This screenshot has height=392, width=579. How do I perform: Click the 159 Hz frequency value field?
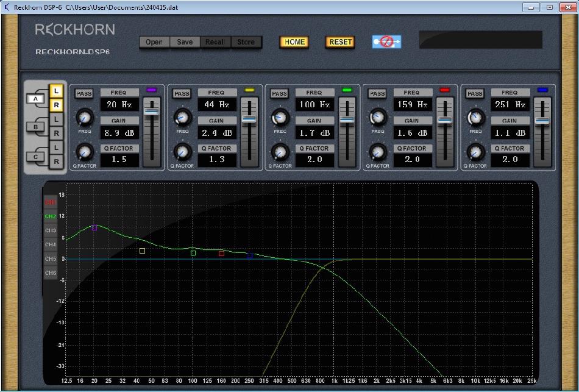(x=413, y=105)
